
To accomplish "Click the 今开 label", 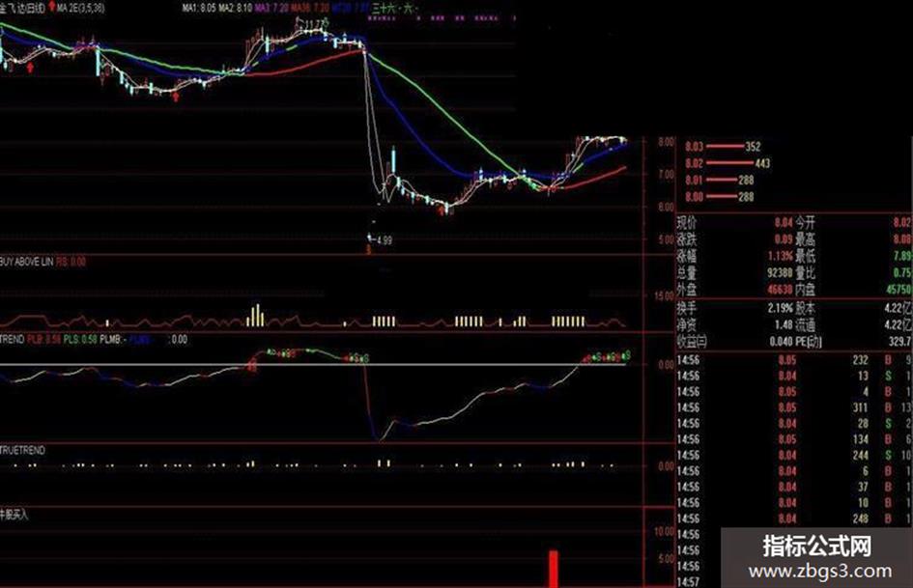I will 806,222.
